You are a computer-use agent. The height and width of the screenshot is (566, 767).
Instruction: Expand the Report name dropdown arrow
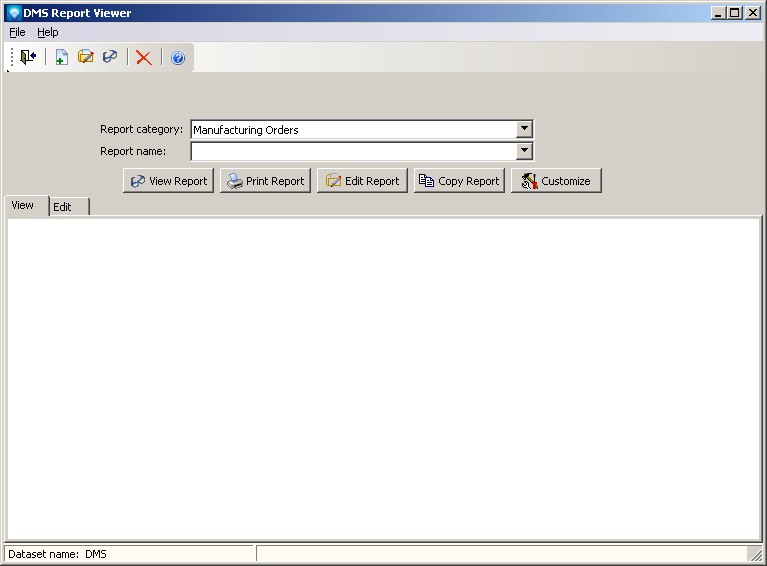[x=524, y=151]
